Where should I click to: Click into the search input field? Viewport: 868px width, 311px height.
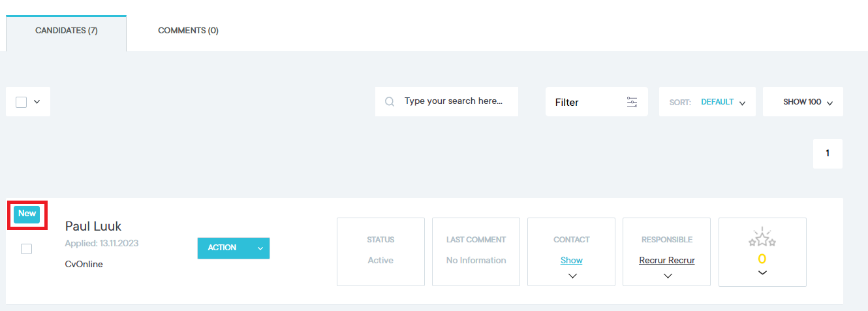[454, 102]
